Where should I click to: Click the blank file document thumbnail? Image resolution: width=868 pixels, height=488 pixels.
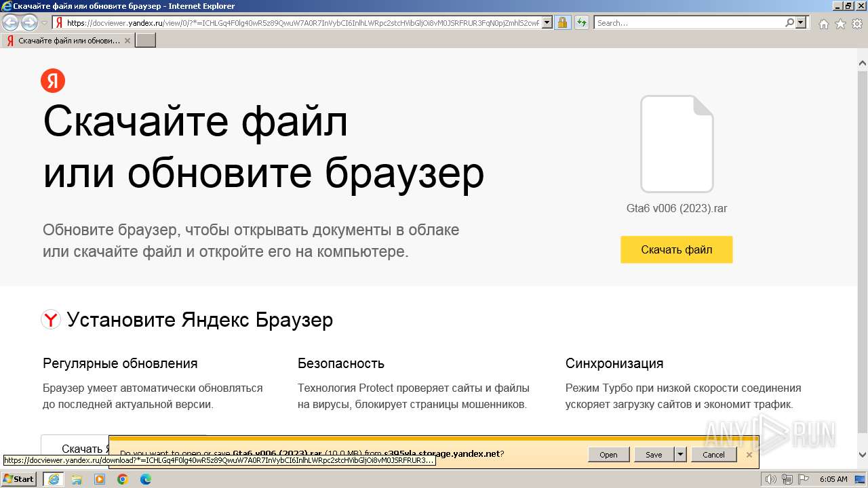point(677,144)
